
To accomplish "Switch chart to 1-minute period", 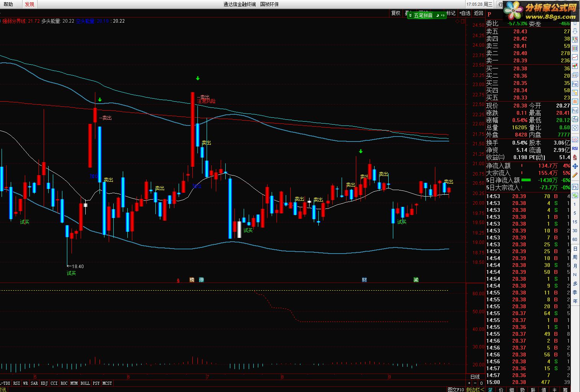I will 575,204.
